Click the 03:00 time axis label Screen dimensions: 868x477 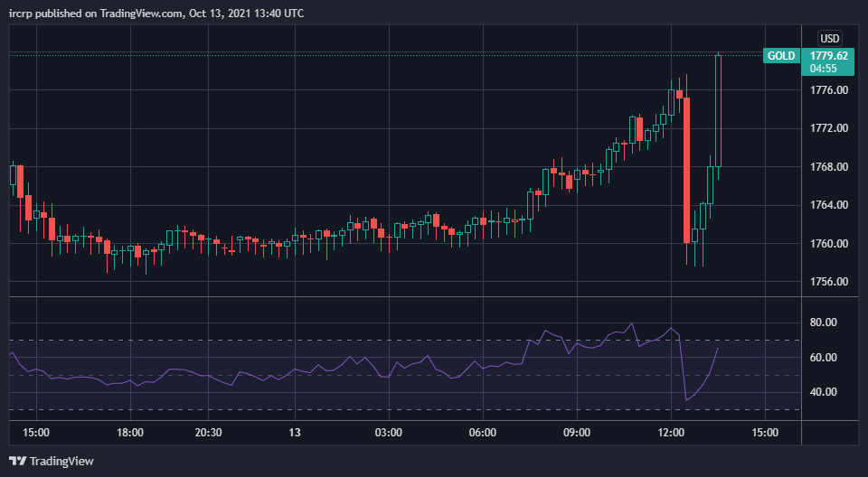click(389, 433)
